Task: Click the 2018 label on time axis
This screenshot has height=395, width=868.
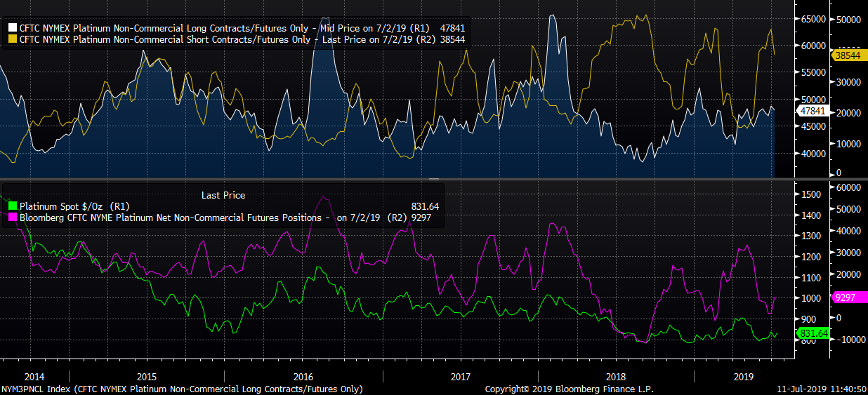Action: coord(615,377)
